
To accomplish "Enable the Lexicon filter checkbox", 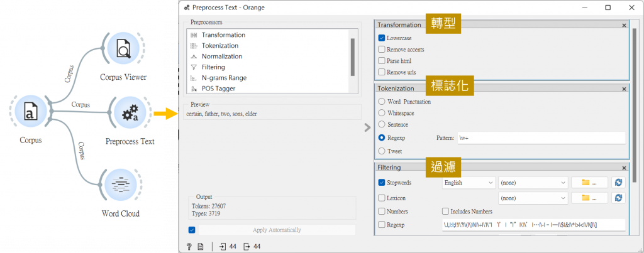I will pyautogui.click(x=382, y=198).
